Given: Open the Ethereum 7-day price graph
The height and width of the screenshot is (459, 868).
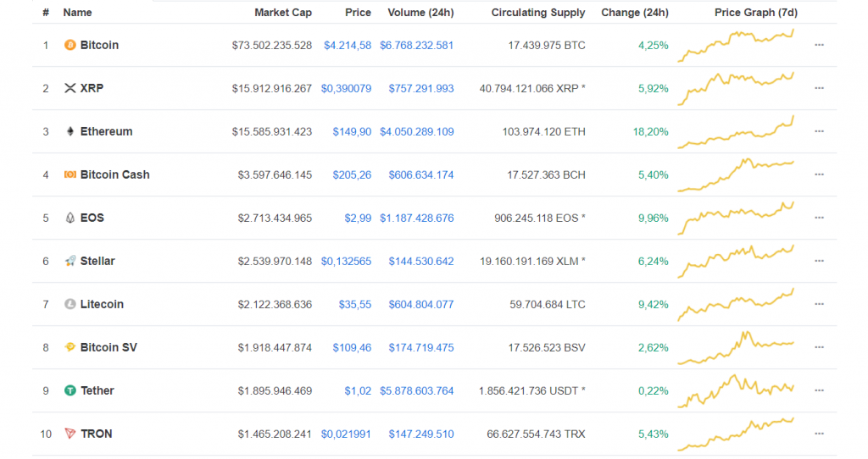Looking at the screenshot, I should pyautogui.click(x=737, y=131).
